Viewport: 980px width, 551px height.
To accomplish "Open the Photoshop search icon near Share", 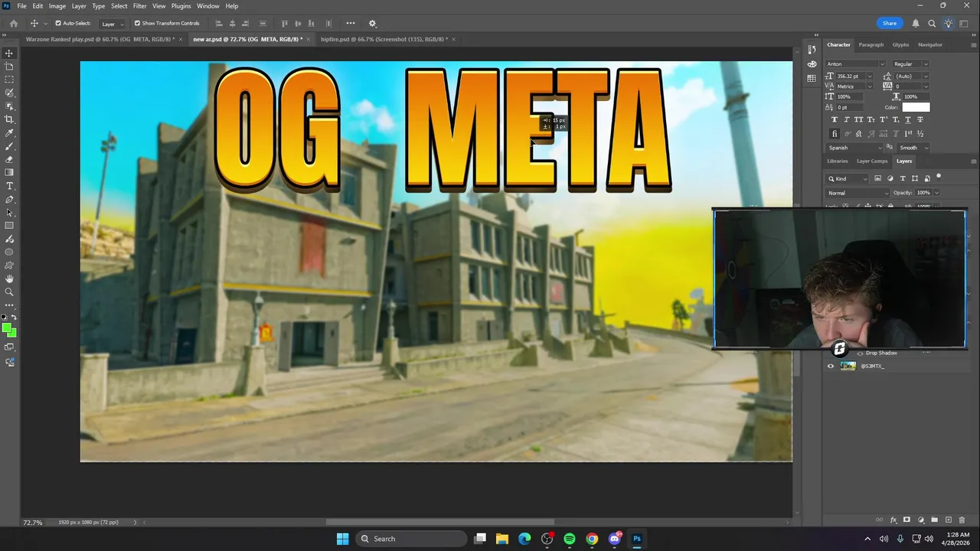I will (x=932, y=23).
